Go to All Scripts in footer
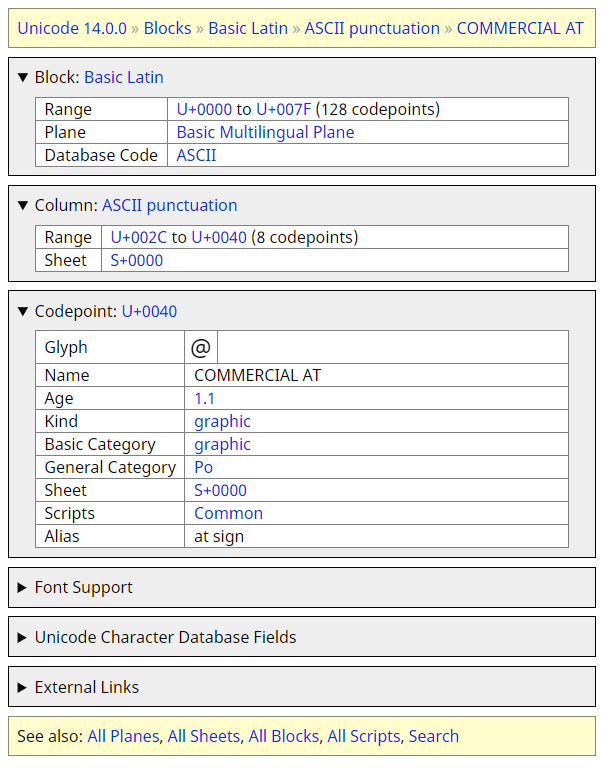 pyautogui.click(x=364, y=737)
